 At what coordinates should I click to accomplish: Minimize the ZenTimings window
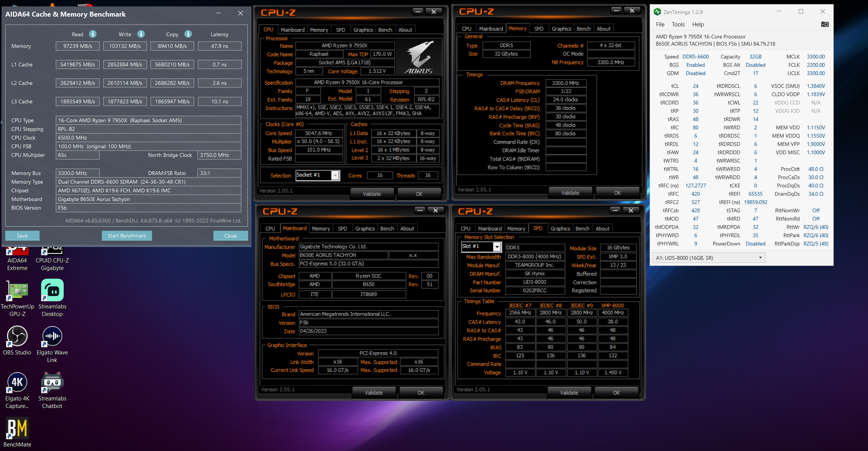click(779, 12)
